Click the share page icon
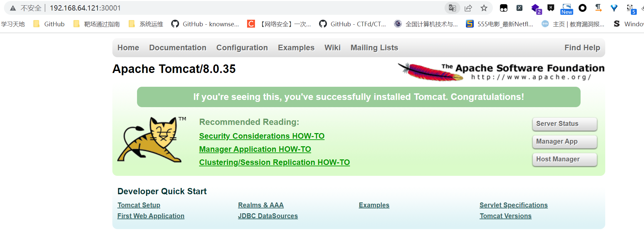This screenshot has height=234, width=644. tap(468, 8)
